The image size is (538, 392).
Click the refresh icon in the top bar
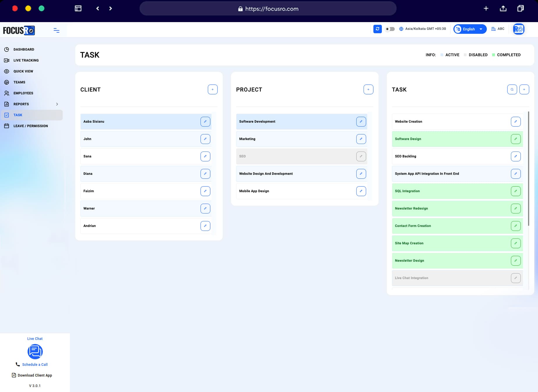pyautogui.click(x=377, y=29)
